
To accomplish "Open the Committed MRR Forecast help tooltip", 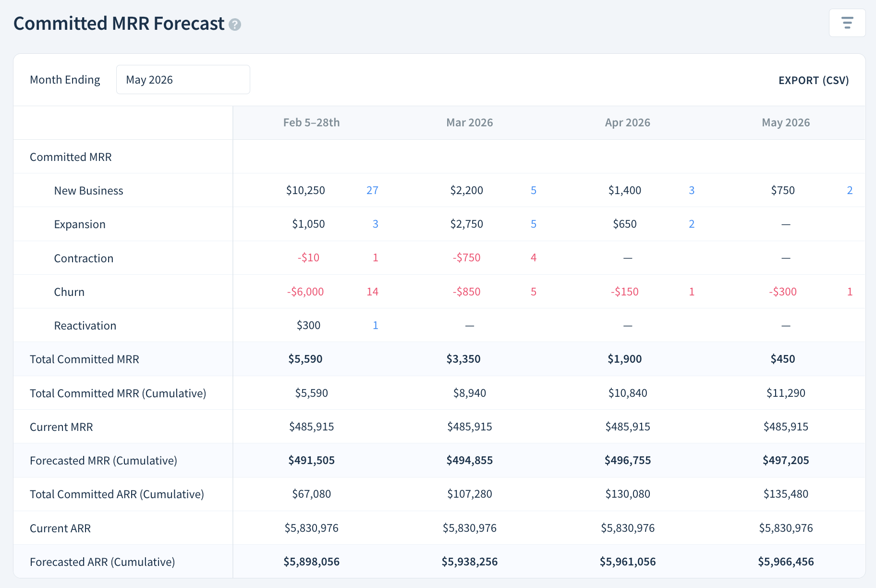I will 235,24.
